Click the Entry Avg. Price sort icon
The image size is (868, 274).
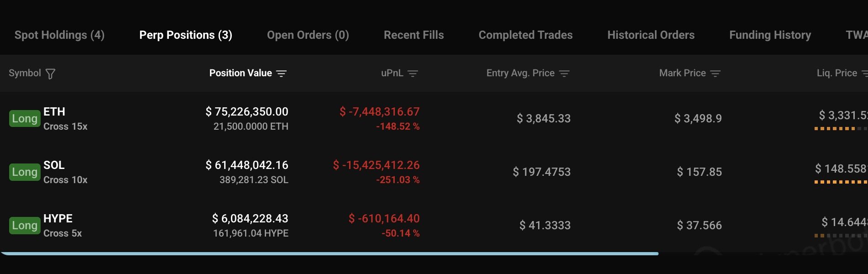(564, 74)
